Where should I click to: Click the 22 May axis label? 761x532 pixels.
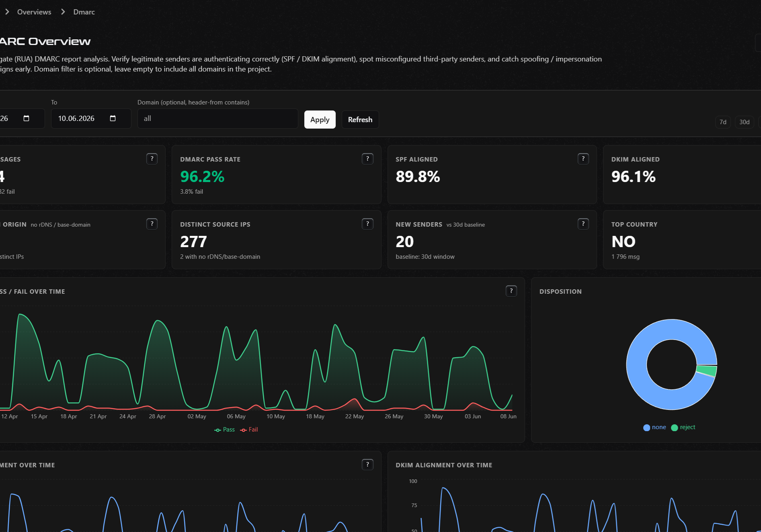point(355,417)
